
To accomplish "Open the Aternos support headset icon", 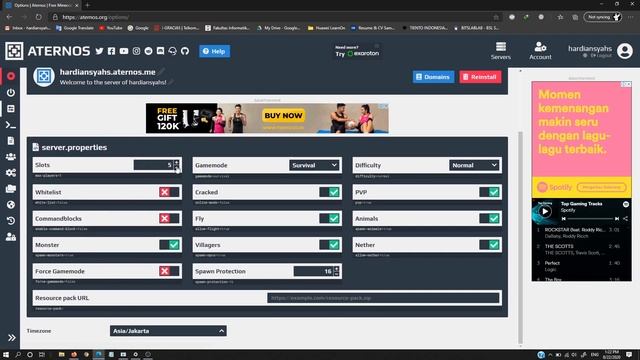I will (x=173, y=51).
